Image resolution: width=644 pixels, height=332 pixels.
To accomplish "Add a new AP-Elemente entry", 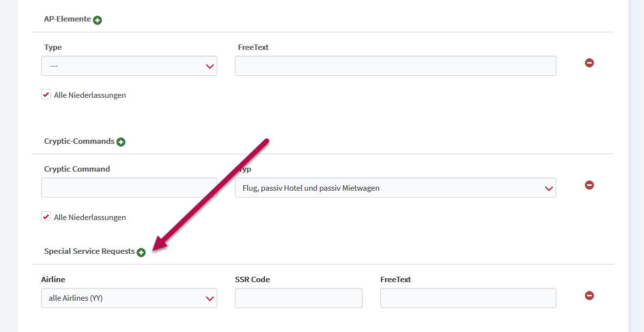I will click(97, 20).
